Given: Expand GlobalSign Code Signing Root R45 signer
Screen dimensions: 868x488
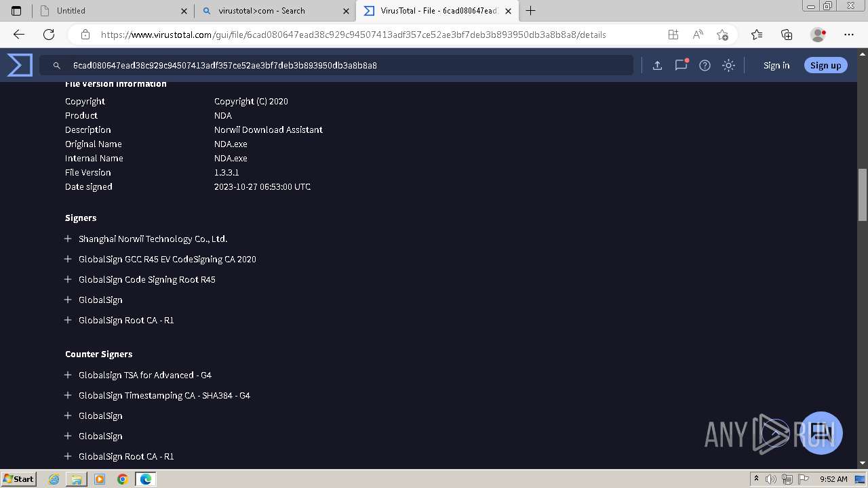Looking at the screenshot, I should [68, 279].
